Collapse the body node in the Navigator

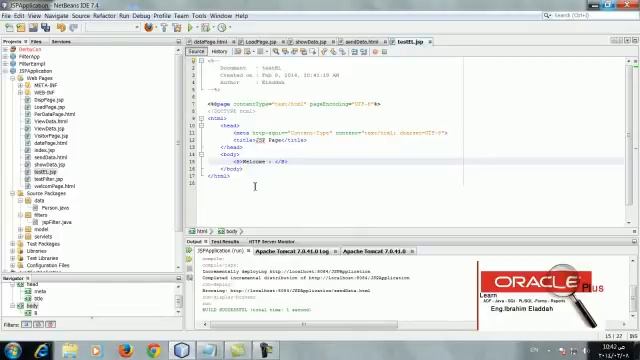point(13,306)
